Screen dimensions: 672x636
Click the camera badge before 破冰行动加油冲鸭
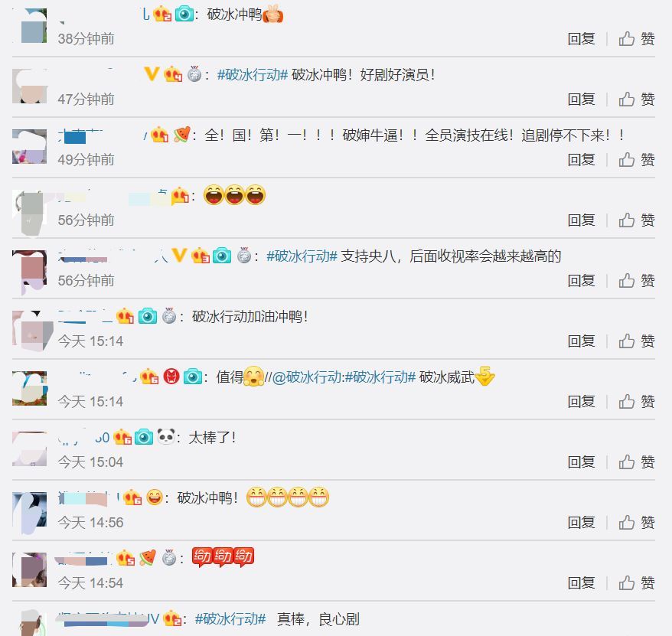148,316
